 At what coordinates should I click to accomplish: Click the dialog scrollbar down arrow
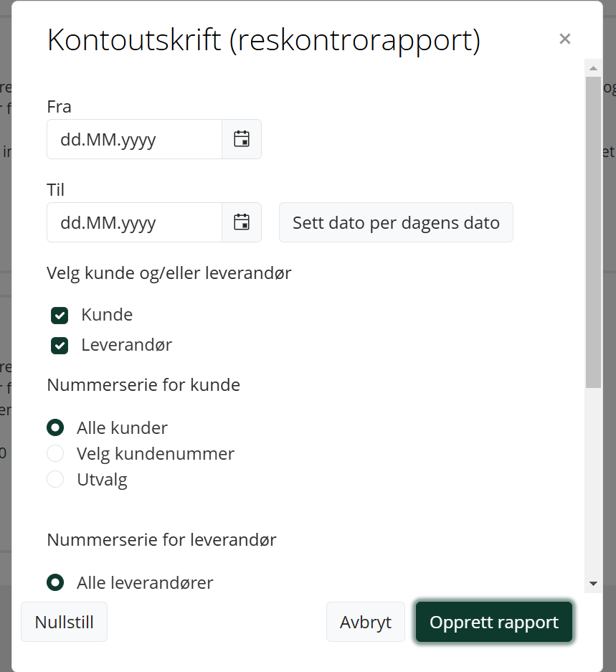pos(593,584)
